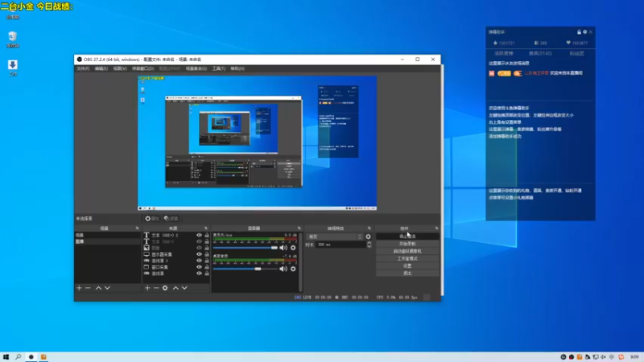Enable Studio Mode button
644x362 pixels.
pos(407,258)
